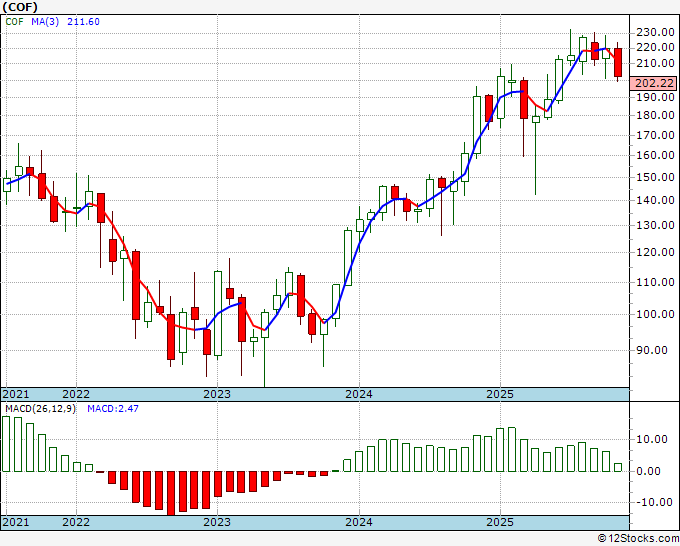Click the moving average value 211.60
This screenshot has height=546, width=680.
coord(83,22)
